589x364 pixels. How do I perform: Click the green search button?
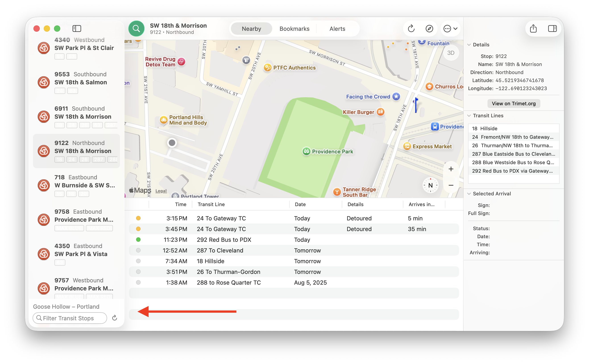pos(136,29)
